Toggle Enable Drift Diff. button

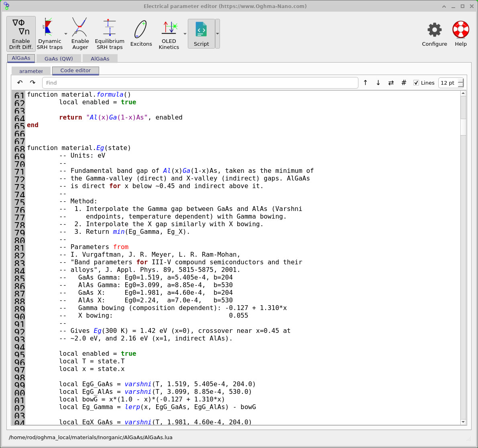[21, 34]
